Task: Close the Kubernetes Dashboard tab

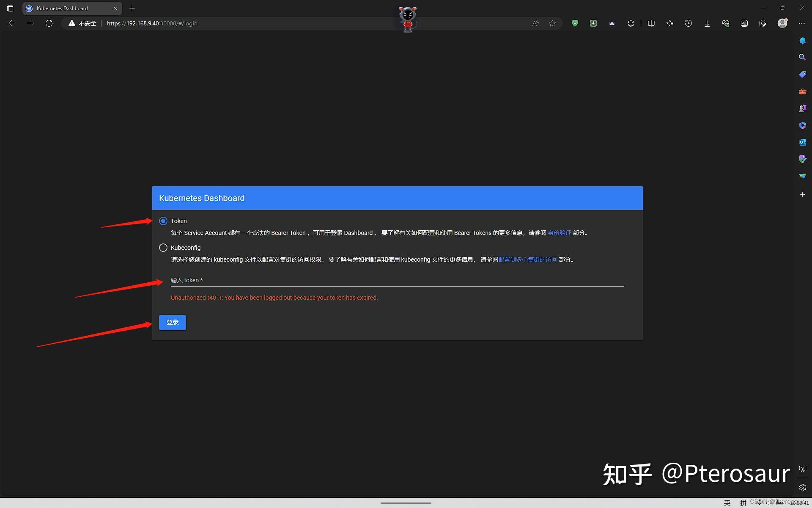Action: [x=115, y=8]
